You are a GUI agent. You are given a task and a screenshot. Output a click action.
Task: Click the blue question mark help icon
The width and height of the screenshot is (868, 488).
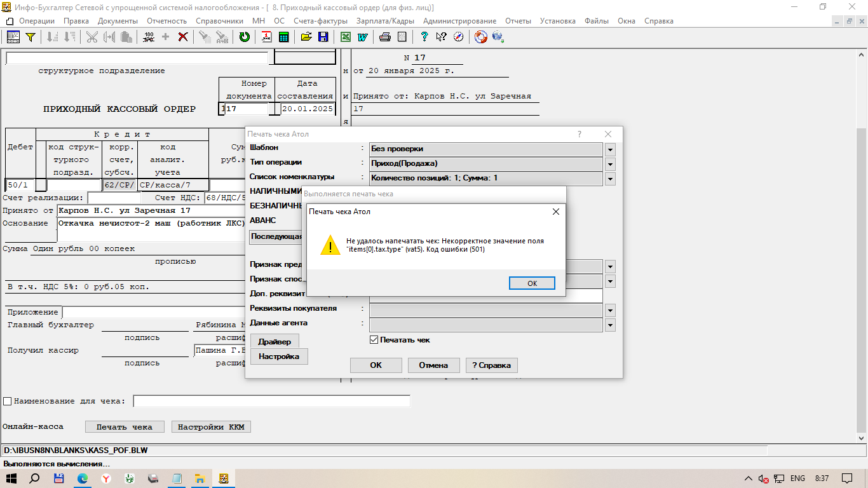pos(424,37)
